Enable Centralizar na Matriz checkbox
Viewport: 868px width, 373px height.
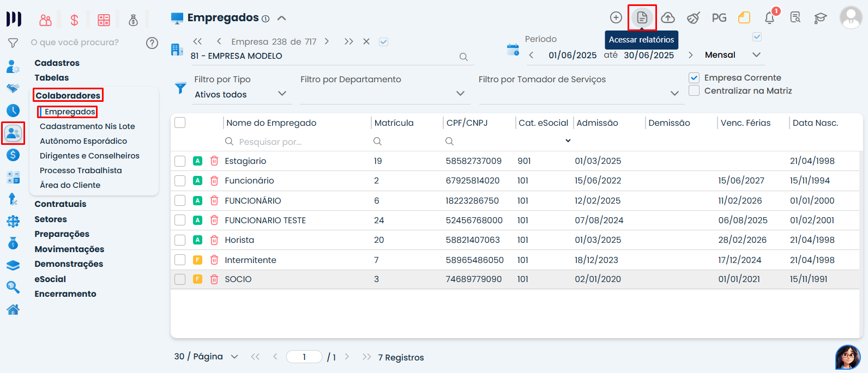[x=694, y=91]
